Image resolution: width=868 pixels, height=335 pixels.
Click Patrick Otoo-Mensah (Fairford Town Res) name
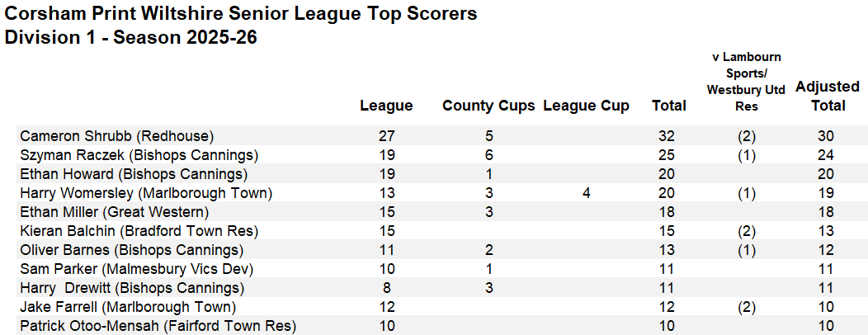tap(158, 326)
